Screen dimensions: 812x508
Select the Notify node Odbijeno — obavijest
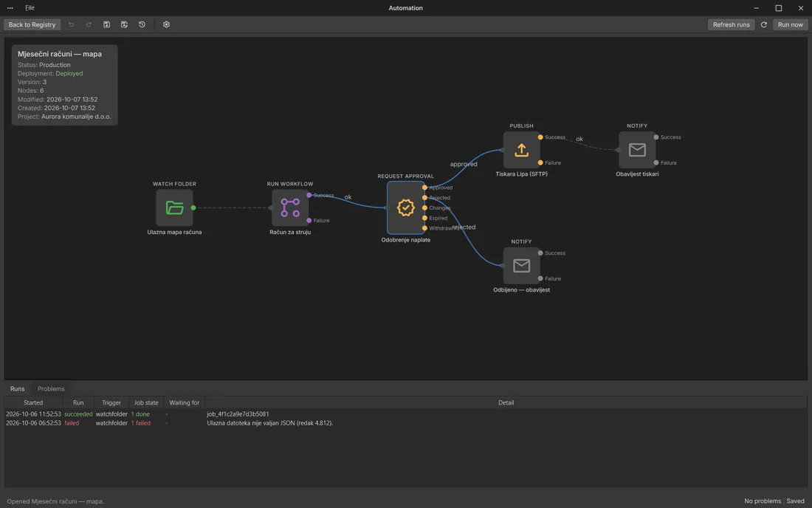click(x=521, y=266)
